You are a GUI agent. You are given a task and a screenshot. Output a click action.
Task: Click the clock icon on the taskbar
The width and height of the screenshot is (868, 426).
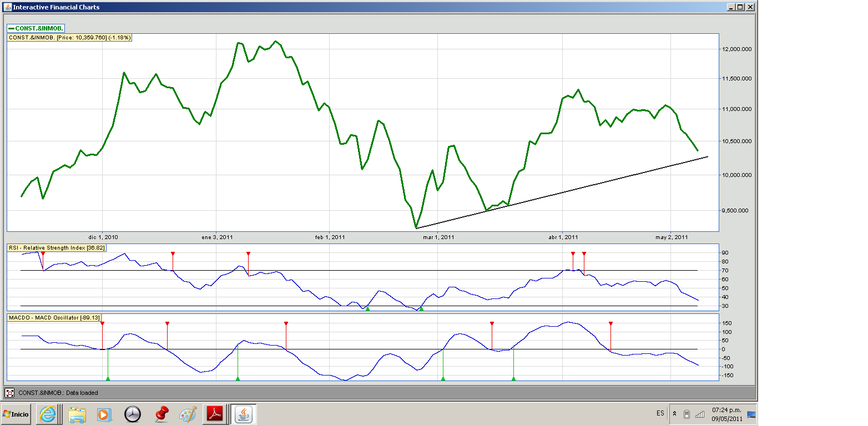(133, 414)
